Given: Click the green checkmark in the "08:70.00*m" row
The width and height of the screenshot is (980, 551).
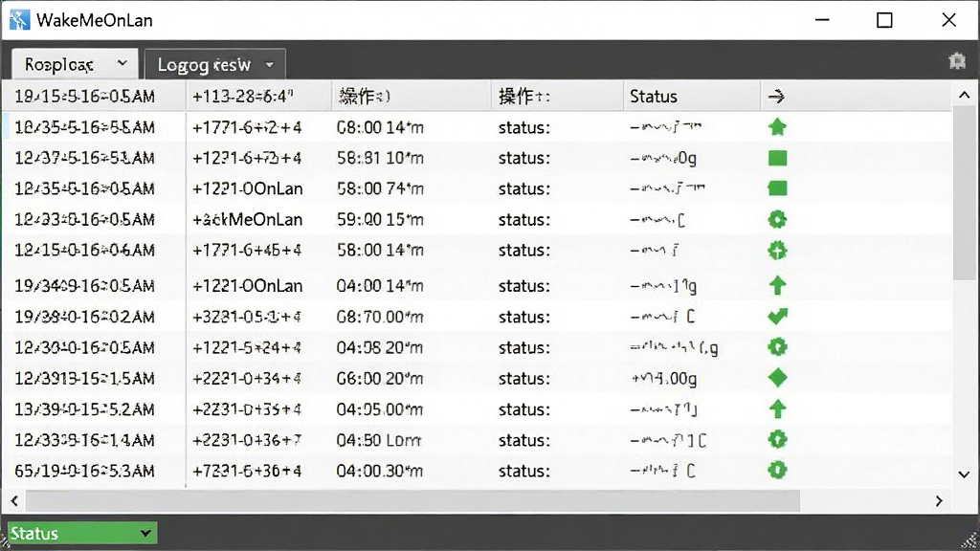Looking at the screenshot, I should pyautogui.click(x=777, y=317).
